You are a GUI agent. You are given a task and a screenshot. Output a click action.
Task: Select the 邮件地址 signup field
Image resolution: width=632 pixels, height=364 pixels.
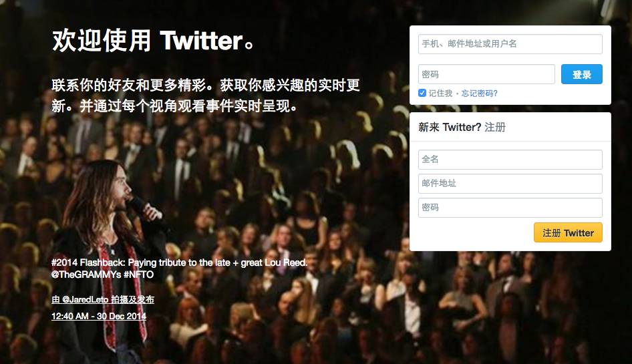coord(510,184)
